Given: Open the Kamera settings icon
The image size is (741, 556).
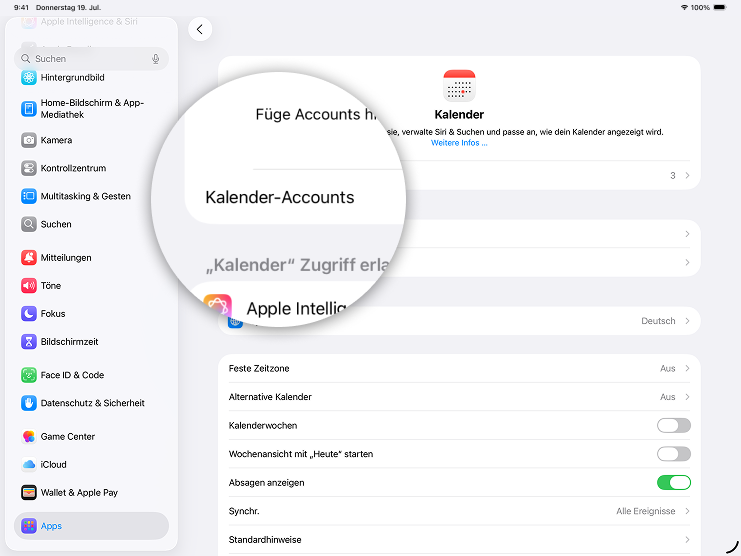Looking at the screenshot, I should [x=29, y=140].
